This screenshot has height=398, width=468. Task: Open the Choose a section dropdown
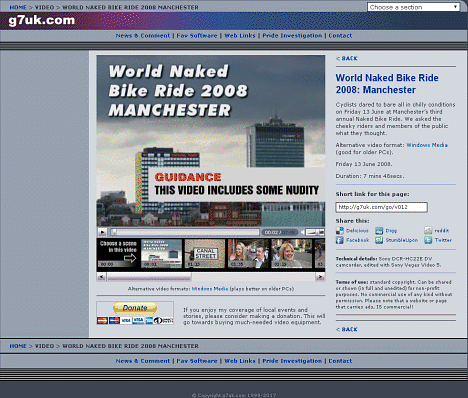pyautogui.click(x=413, y=7)
